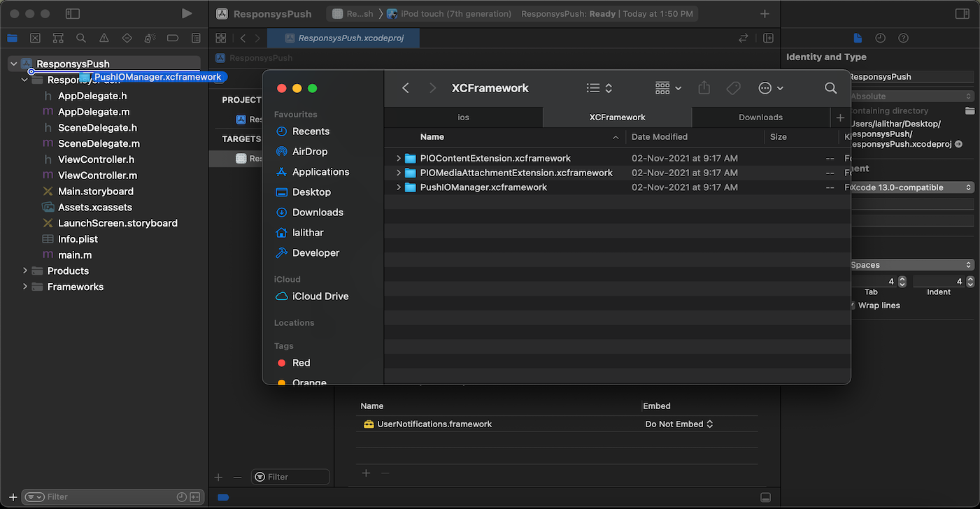Open Developer folder in Finder sidebar
This screenshot has width=980, height=509.
pyautogui.click(x=315, y=253)
